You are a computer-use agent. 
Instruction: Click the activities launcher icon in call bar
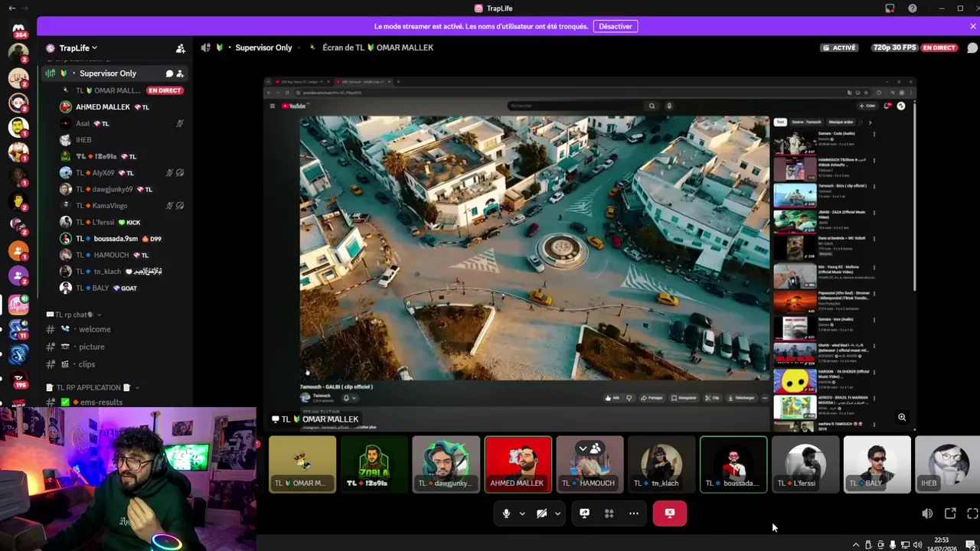[609, 514]
